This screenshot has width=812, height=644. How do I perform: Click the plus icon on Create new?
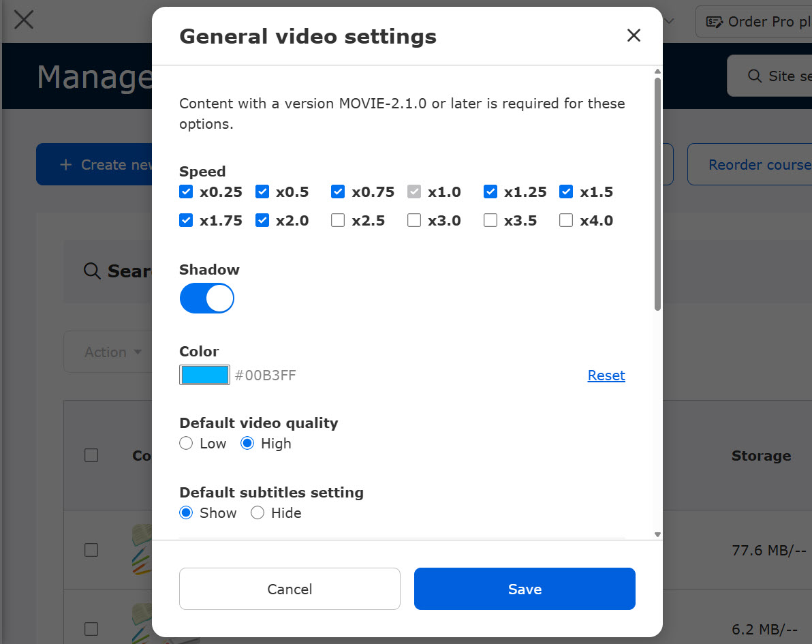click(66, 165)
